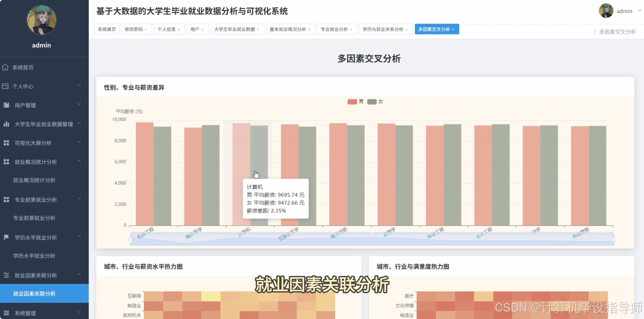The height and width of the screenshot is (319, 644).
Task: Open the 学历水平就业分析 submenu link
Action: [x=34, y=256]
